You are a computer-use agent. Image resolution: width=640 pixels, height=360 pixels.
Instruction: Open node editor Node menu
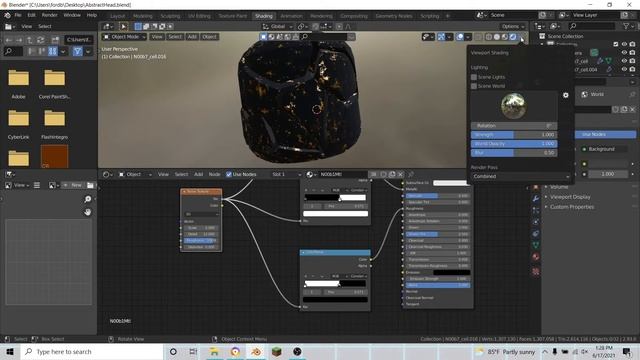(215, 174)
